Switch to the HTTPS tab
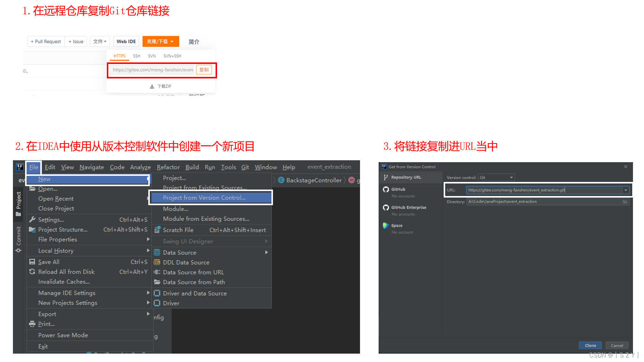644x362 pixels. [x=119, y=56]
